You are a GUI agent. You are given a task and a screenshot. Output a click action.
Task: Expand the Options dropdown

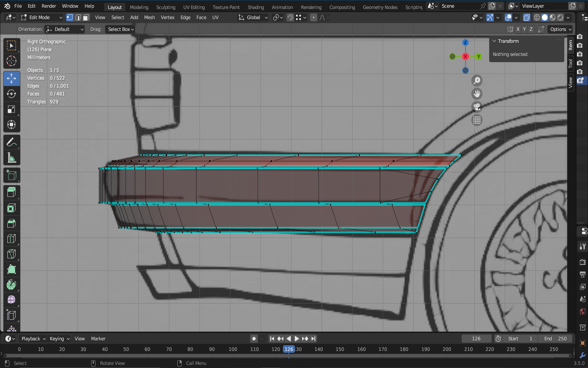point(560,29)
